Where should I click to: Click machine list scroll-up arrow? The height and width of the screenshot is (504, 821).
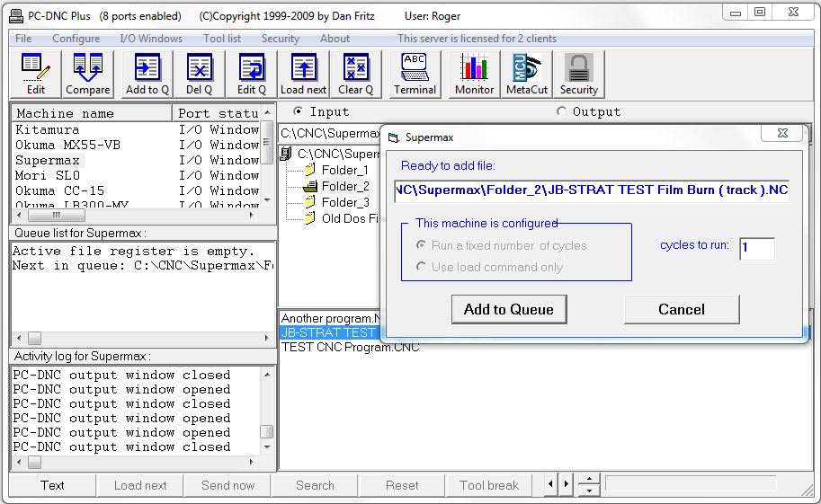click(267, 112)
